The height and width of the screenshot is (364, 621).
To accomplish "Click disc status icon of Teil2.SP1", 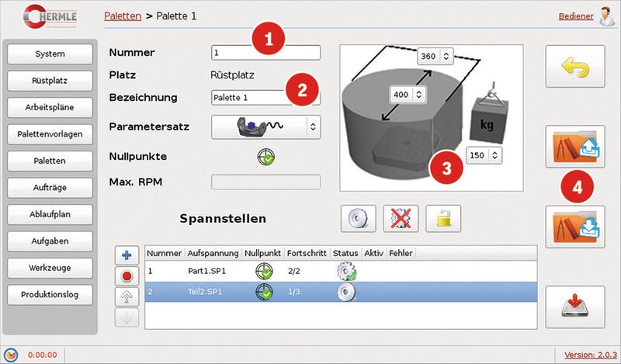I will click(346, 293).
